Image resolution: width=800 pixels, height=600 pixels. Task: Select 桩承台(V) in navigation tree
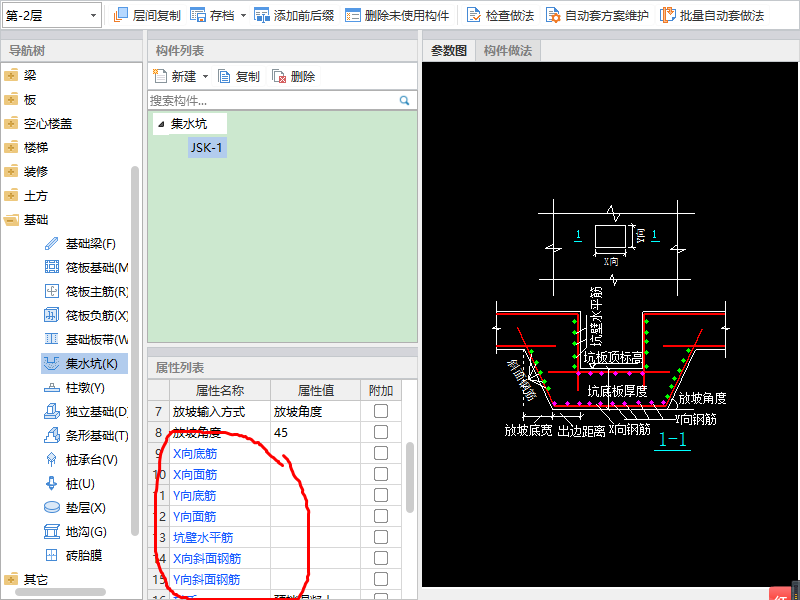[81, 460]
